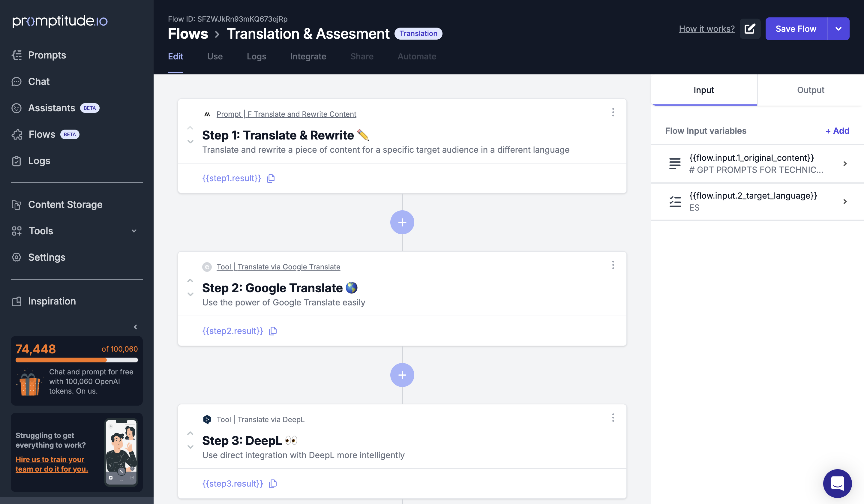864x504 pixels.
Task: Open the Assistants section
Action: (55, 108)
